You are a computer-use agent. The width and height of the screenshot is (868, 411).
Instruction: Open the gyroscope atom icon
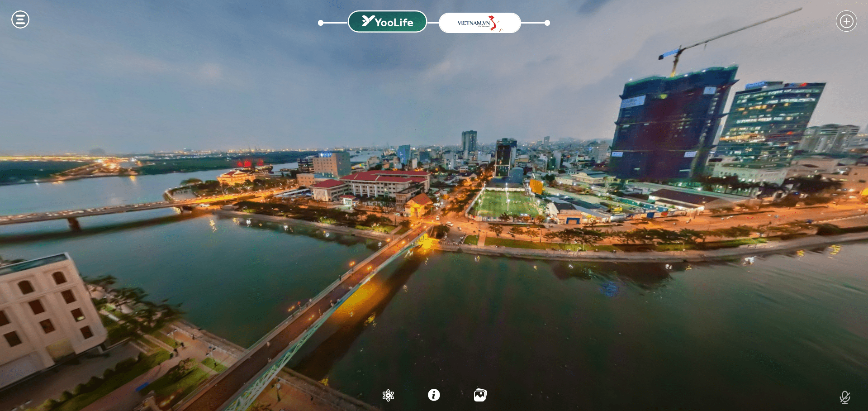point(388,395)
